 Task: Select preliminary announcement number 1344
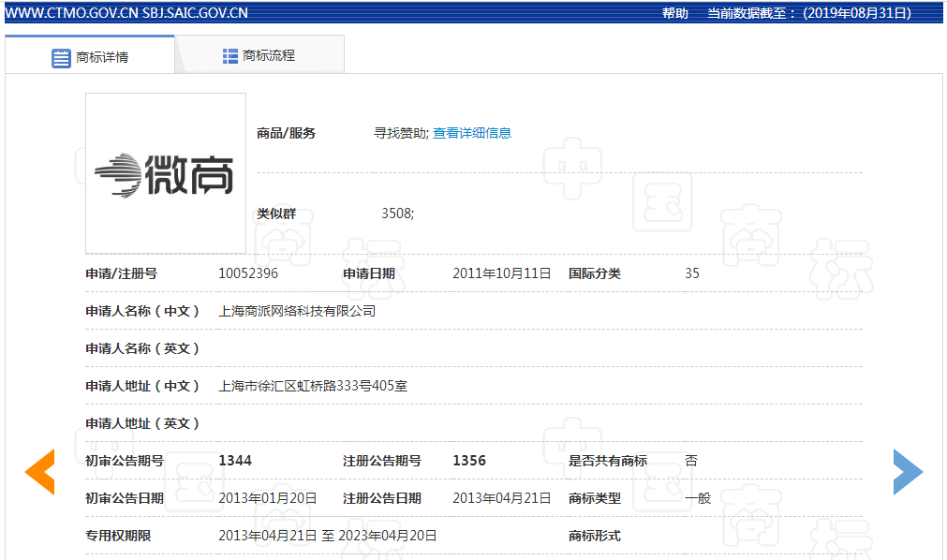[x=235, y=461]
